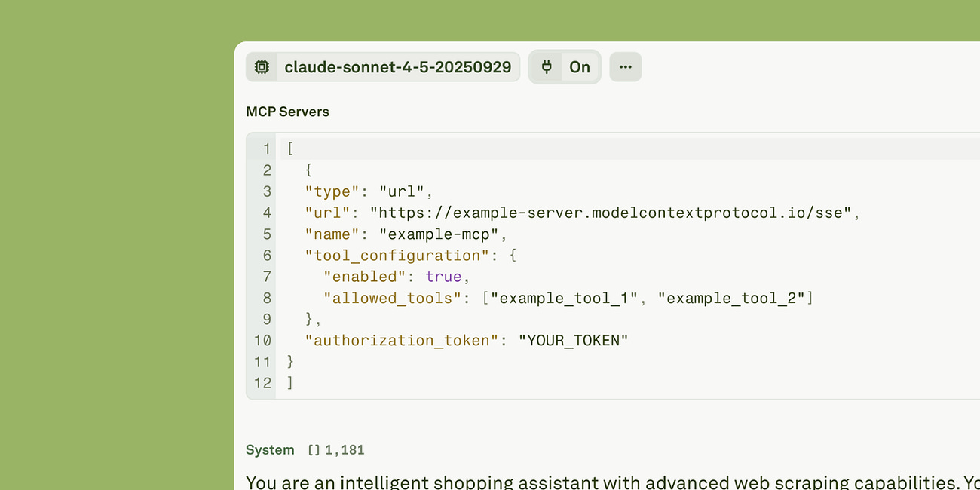
Task: Click the true value after "enabled"
Action: pyautogui.click(x=443, y=277)
